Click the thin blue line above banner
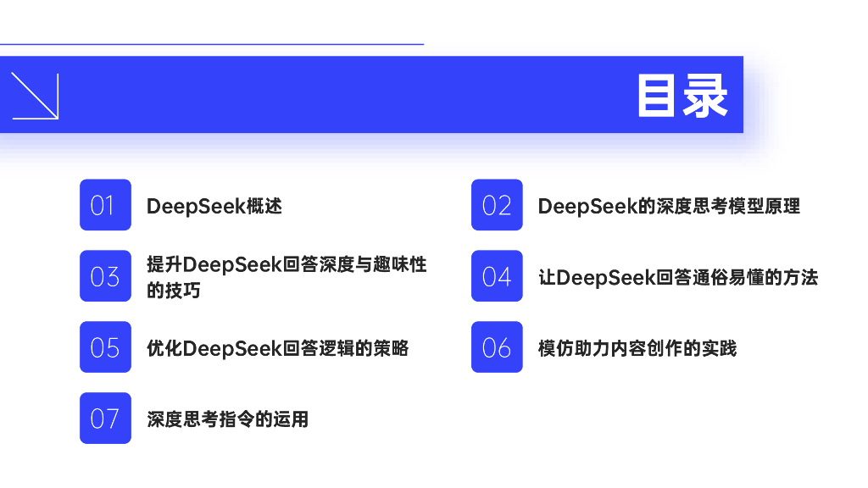 point(212,44)
